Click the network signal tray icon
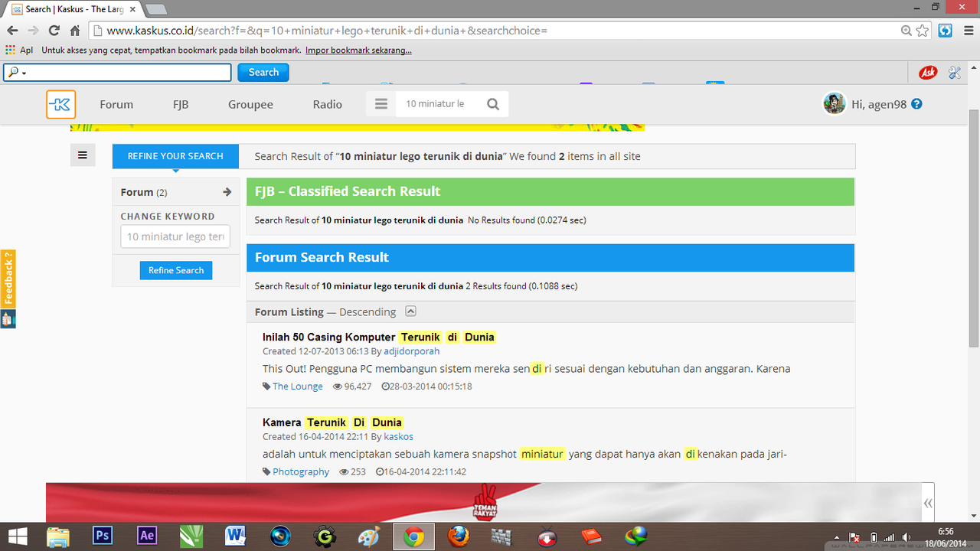This screenshot has height=551, width=980. click(889, 537)
